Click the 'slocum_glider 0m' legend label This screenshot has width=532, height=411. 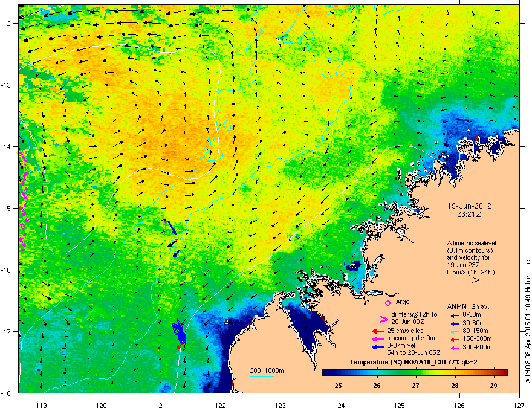[x=411, y=338]
